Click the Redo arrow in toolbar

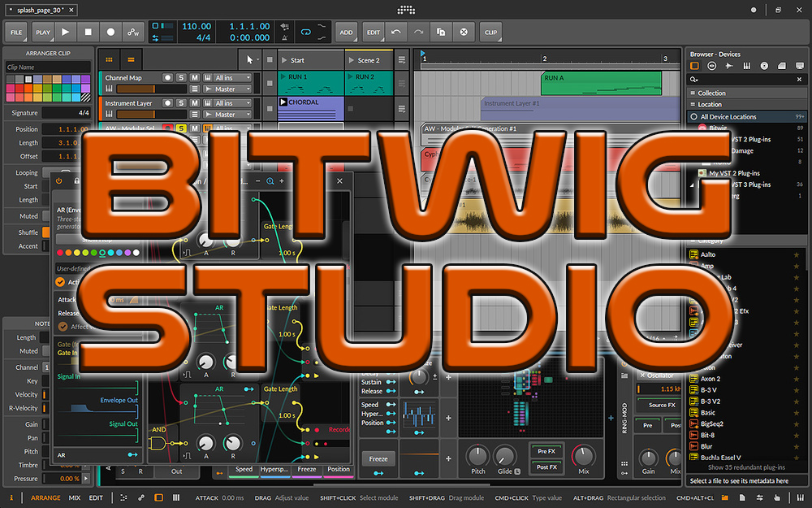click(x=418, y=33)
